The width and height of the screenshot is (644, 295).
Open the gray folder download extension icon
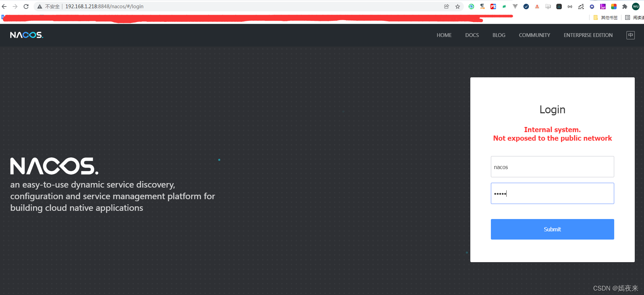coord(548,7)
